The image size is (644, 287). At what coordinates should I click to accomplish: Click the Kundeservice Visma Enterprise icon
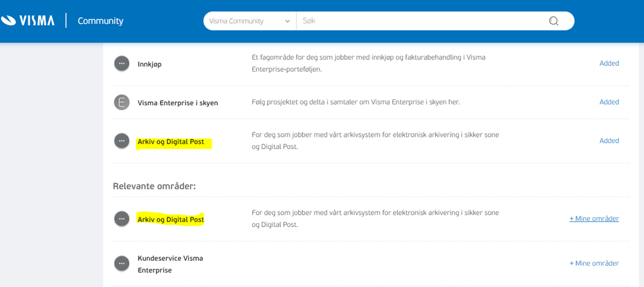point(121,264)
